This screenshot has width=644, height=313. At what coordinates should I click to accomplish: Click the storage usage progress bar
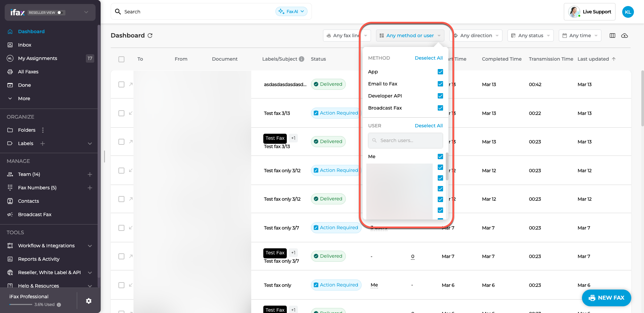coord(21,305)
